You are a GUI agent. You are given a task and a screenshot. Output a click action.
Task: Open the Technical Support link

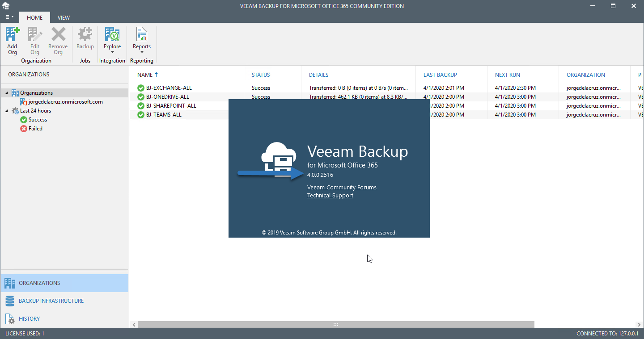[330, 196]
